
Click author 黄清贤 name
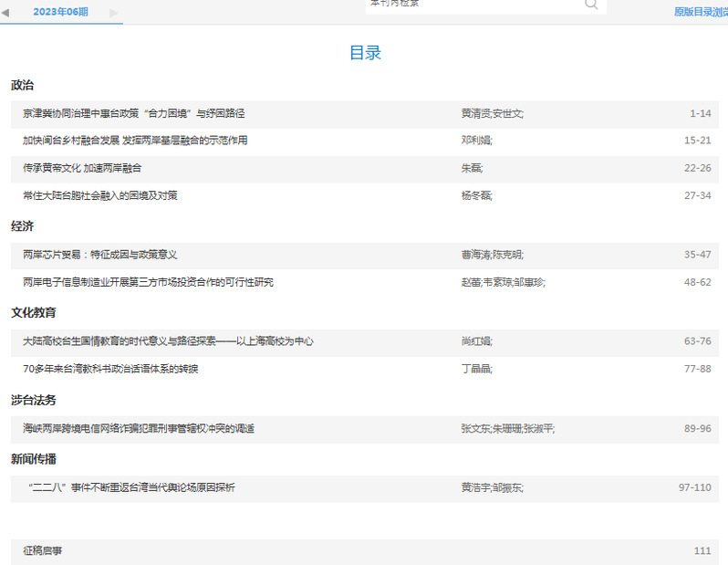pyautogui.click(x=475, y=113)
